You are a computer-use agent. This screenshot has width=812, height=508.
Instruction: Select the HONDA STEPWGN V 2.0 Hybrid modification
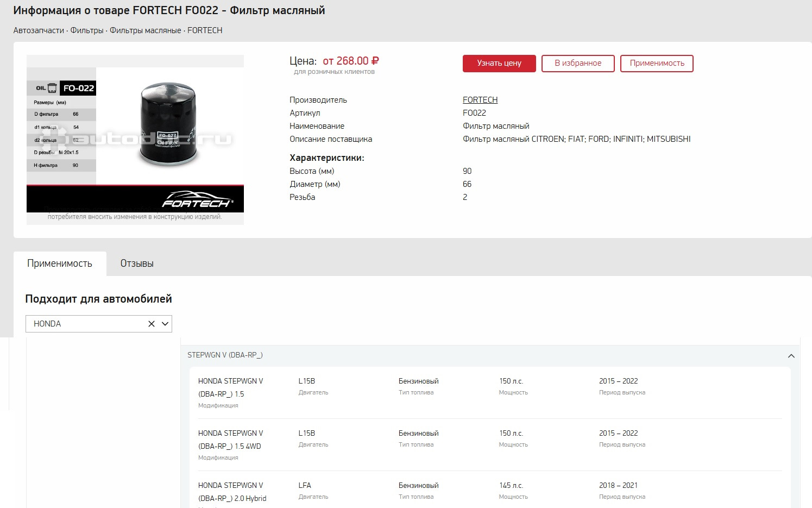[232, 492]
